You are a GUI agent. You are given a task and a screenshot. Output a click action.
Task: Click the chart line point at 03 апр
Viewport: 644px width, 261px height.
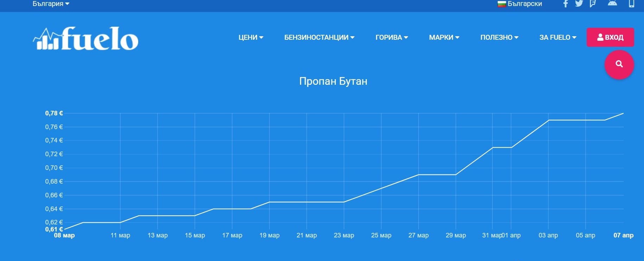548,120
